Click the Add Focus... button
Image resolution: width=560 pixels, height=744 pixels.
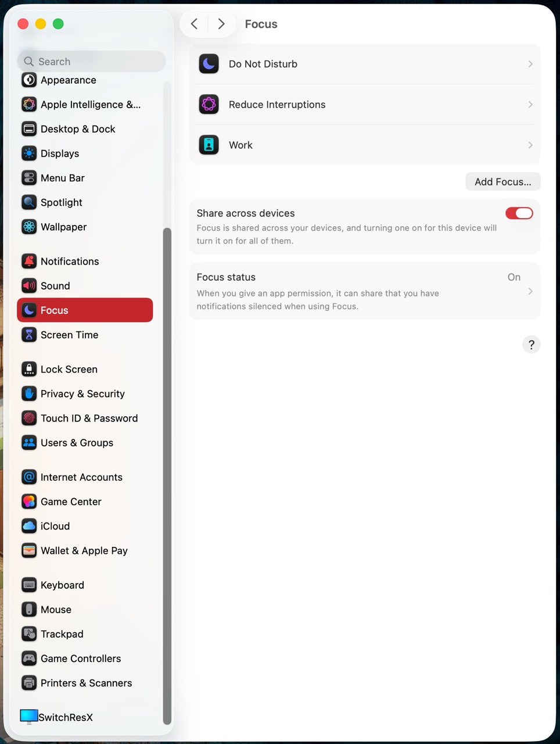[503, 182]
